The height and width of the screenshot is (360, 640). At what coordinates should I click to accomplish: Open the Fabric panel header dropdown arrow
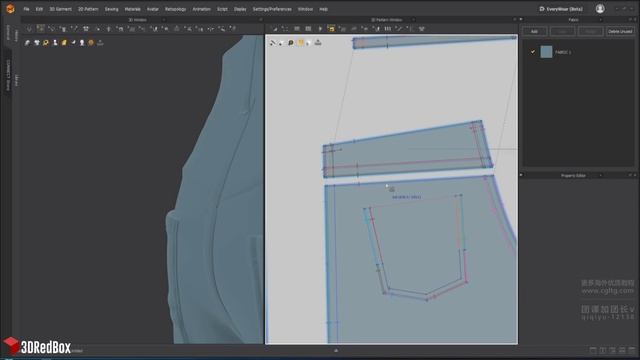point(600,20)
